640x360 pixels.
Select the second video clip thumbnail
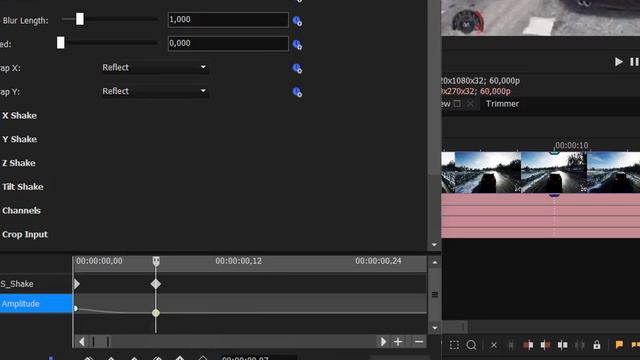coord(554,172)
